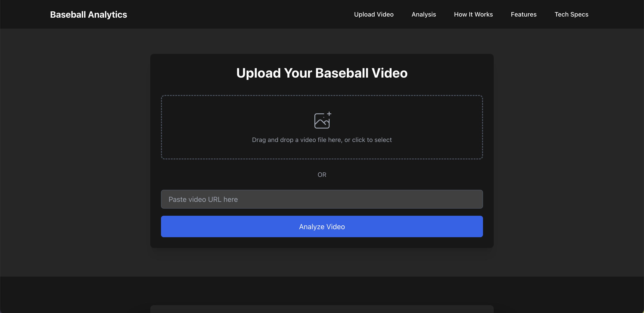Click the small plus sign on upload icon
This screenshot has width=644, height=313.
329,114
